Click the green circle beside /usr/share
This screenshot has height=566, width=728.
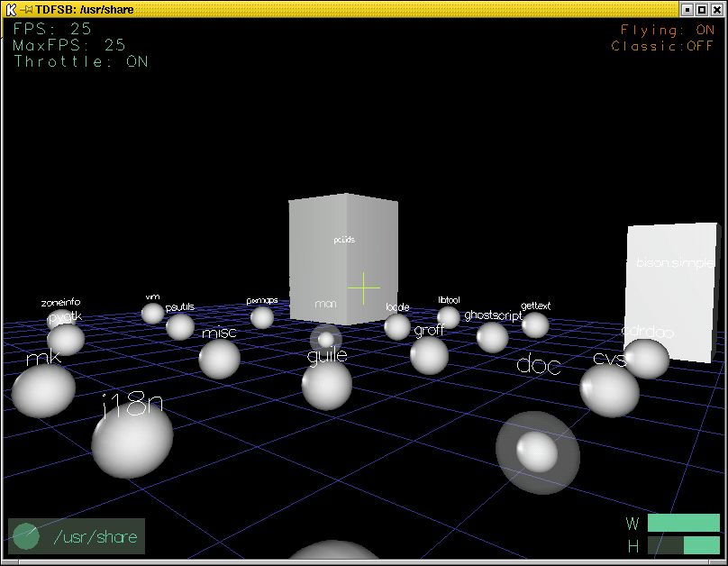coord(26,536)
